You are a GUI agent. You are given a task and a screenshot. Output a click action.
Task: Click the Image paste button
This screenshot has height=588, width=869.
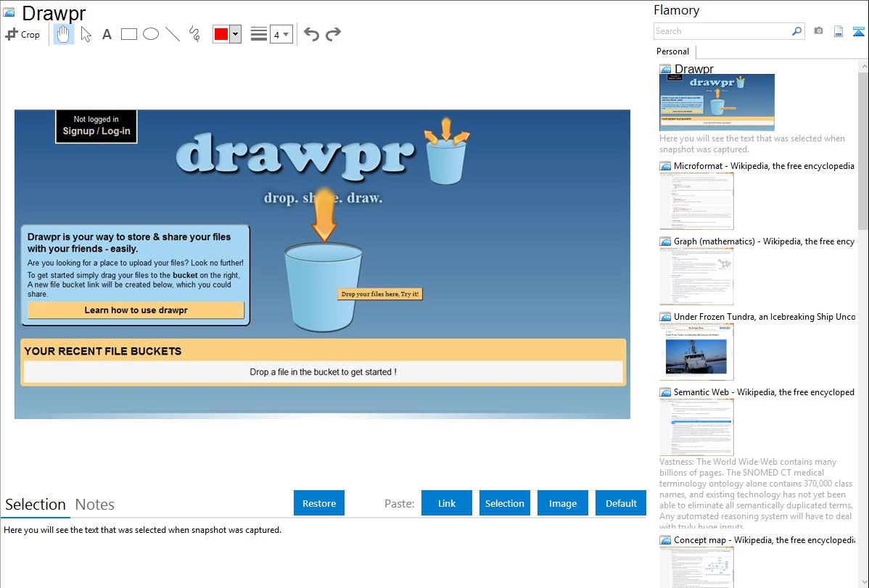tap(563, 503)
